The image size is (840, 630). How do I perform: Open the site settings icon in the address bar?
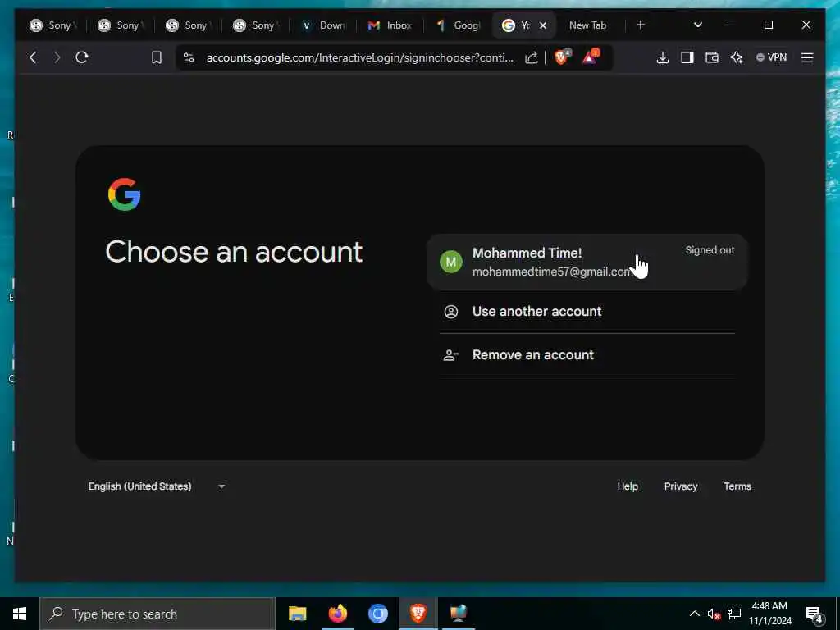click(189, 57)
